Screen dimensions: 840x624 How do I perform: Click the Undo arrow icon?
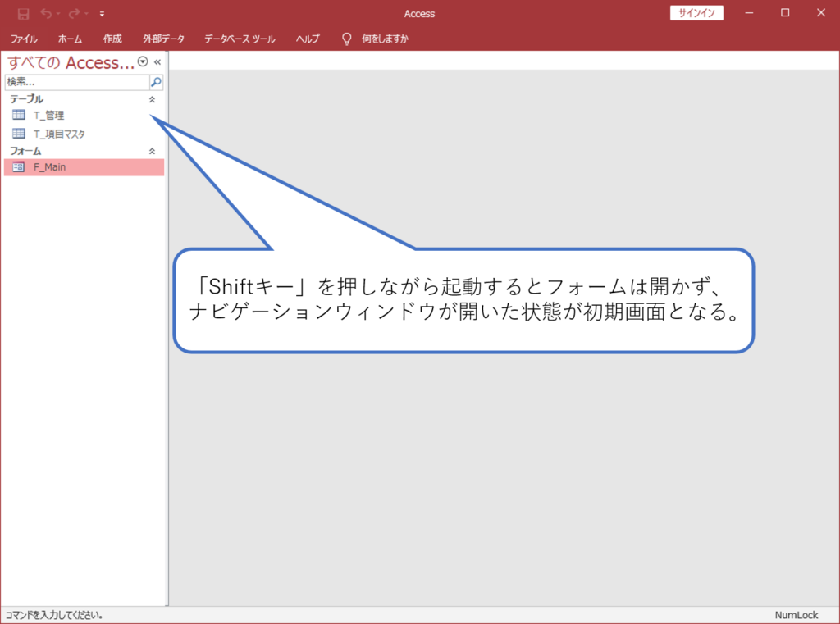tap(46, 14)
